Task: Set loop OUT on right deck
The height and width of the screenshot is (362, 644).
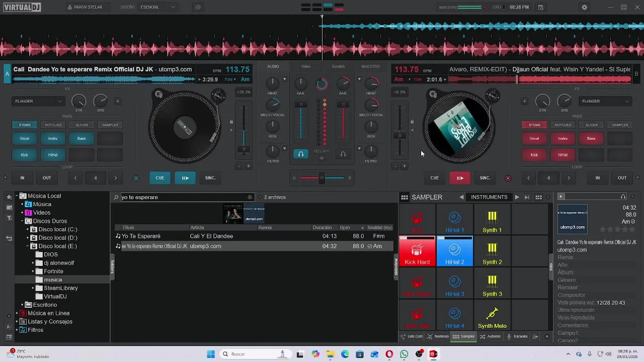Action: pyautogui.click(x=622, y=177)
